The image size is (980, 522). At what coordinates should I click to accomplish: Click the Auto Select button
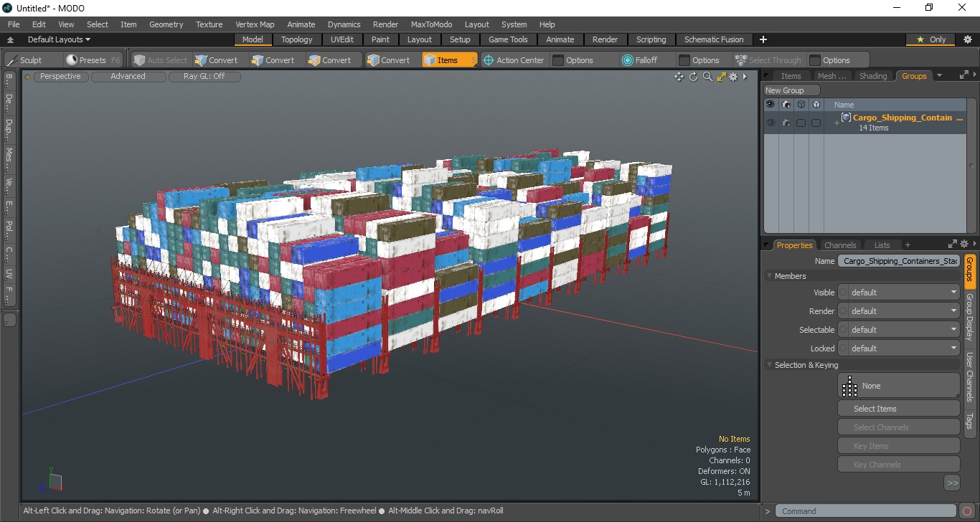(161, 60)
